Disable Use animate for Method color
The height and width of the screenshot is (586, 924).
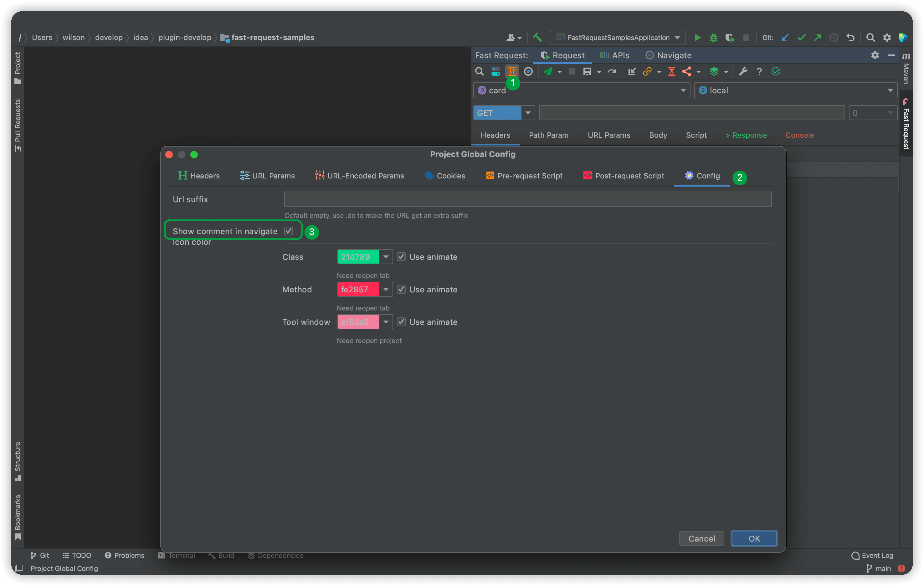pyautogui.click(x=401, y=289)
